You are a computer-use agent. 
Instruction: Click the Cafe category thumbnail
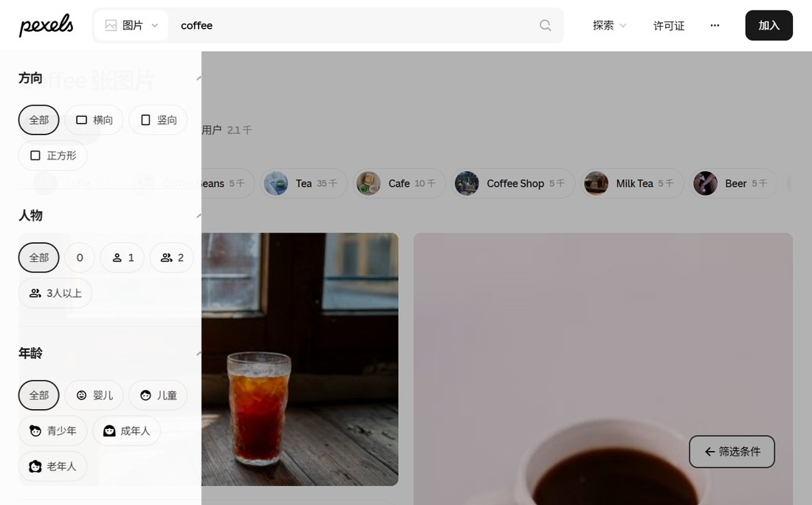click(x=368, y=183)
